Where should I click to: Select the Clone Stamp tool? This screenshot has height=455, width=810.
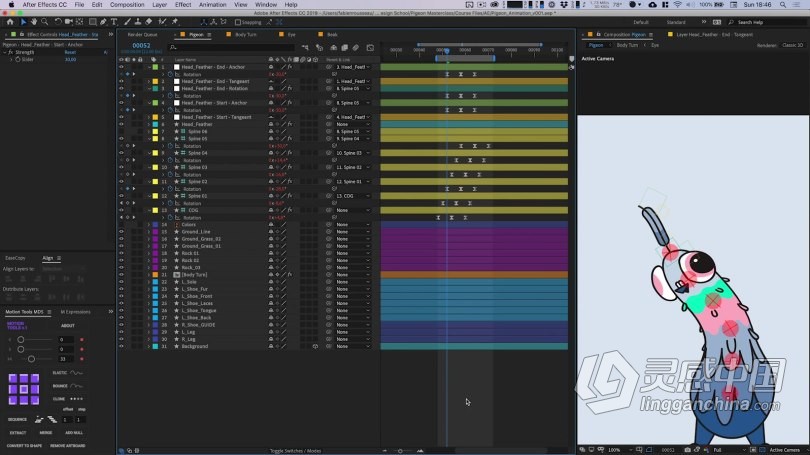(138, 22)
